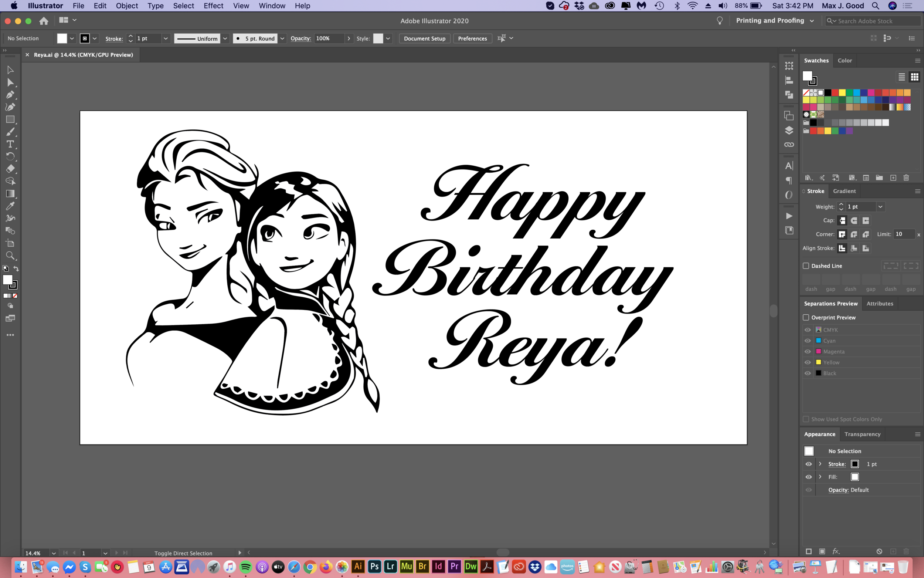Open the Character panel icon
Image resolution: width=924 pixels, height=578 pixels.
point(789,166)
